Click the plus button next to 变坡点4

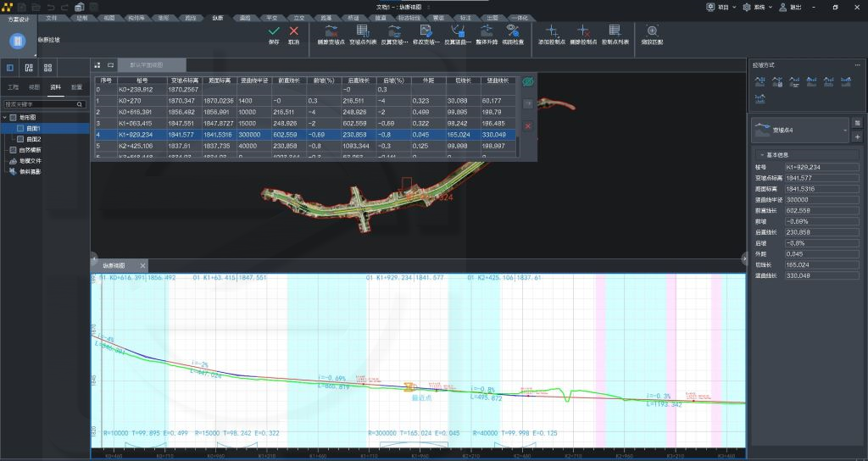[857, 136]
